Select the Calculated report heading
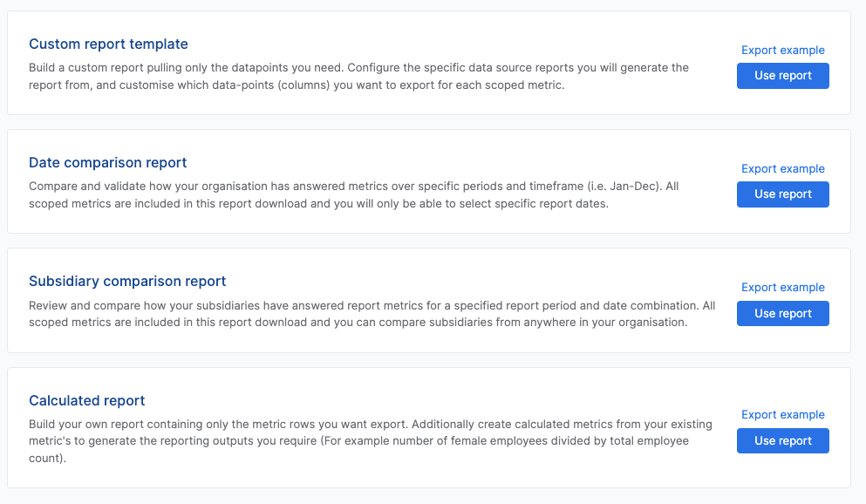 click(86, 400)
